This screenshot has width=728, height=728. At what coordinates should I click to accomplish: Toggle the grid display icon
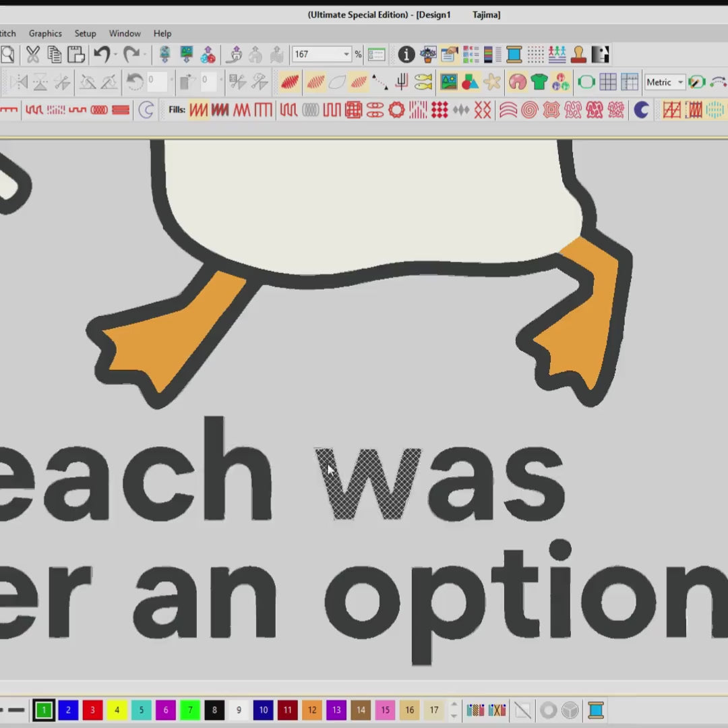click(608, 82)
